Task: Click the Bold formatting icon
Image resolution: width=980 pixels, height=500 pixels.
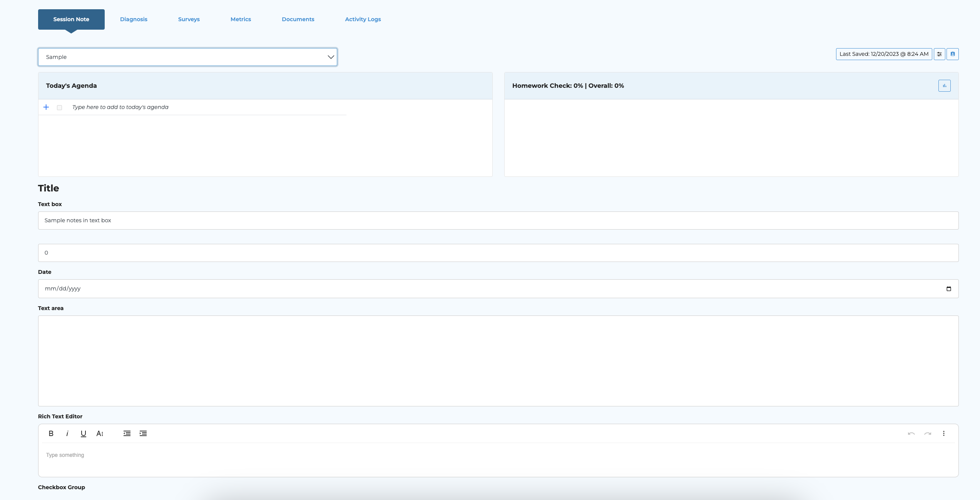Action: point(51,433)
